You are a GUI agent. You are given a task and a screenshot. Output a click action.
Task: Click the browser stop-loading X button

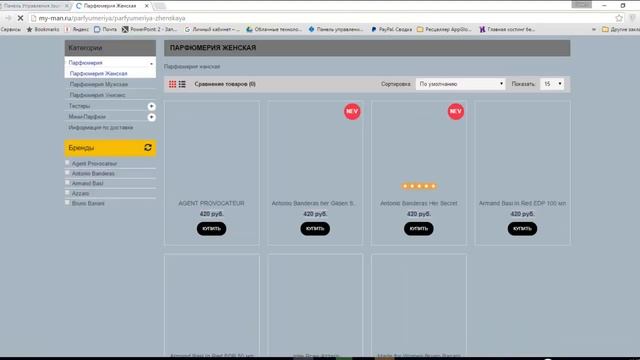coord(20,18)
